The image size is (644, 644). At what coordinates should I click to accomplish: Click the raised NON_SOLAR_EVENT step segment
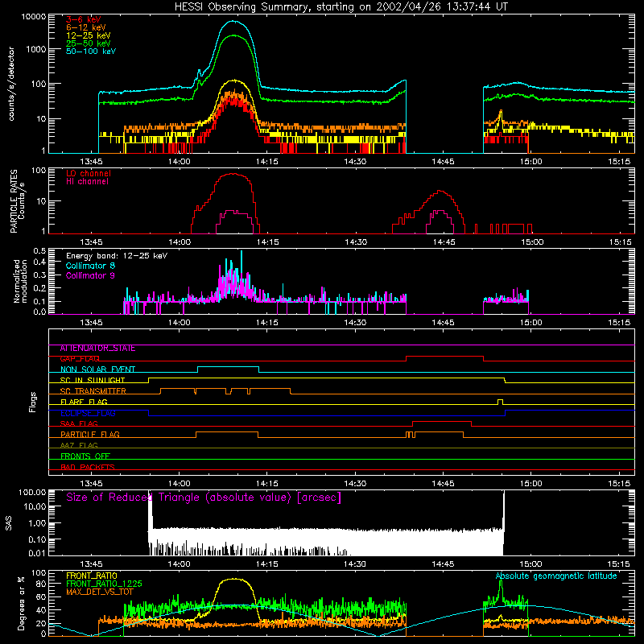click(x=229, y=367)
